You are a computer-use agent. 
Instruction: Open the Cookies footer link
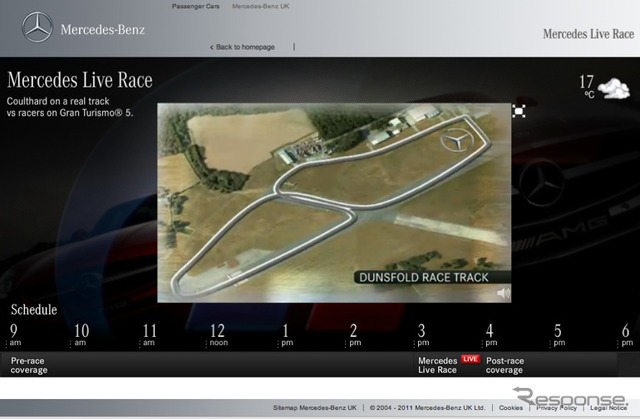(x=511, y=408)
